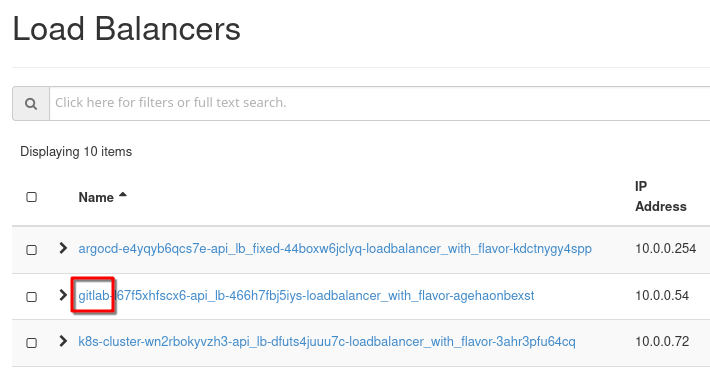Click the IP address 10.0.0.54 cell

662,296
